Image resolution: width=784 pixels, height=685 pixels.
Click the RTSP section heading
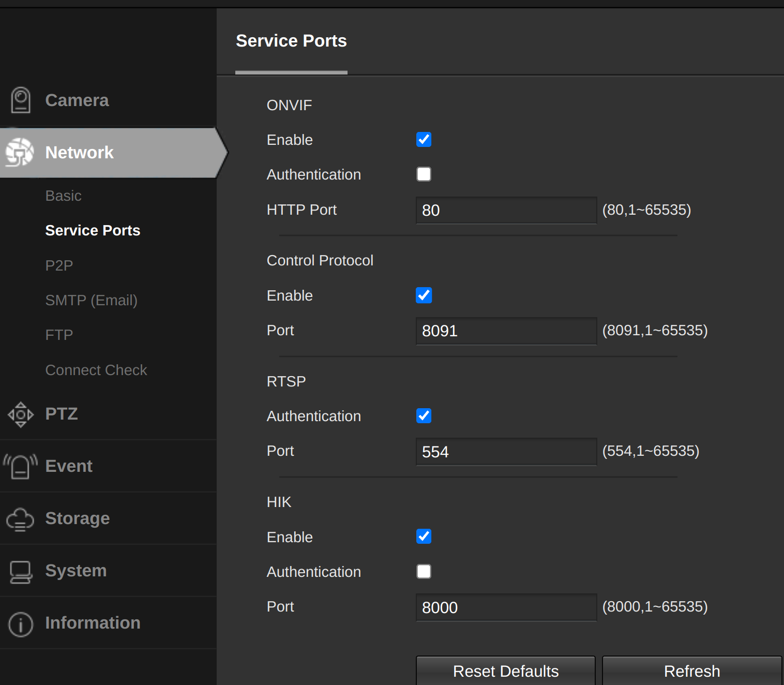286,381
